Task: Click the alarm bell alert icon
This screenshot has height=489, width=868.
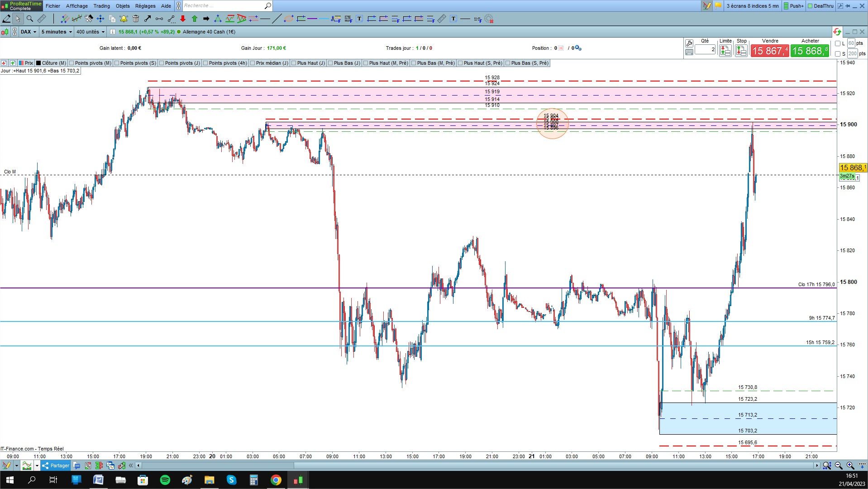Action: [124, 19]
